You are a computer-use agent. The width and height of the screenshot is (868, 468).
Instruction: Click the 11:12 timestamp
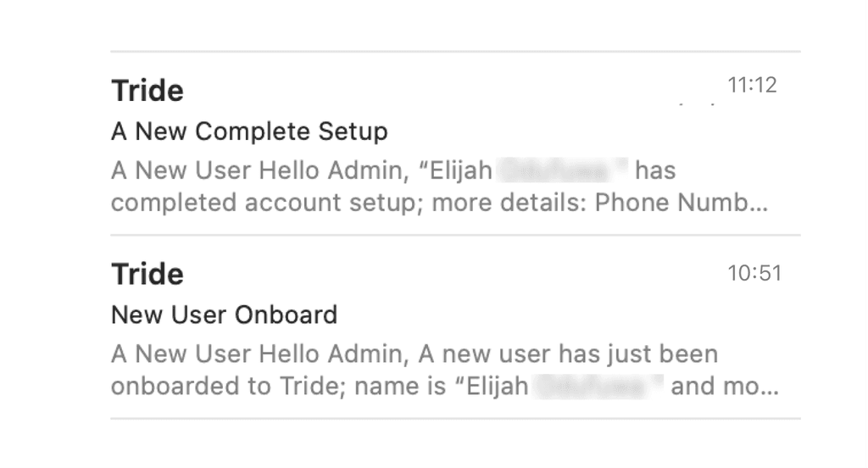click(x=752, y=86)
